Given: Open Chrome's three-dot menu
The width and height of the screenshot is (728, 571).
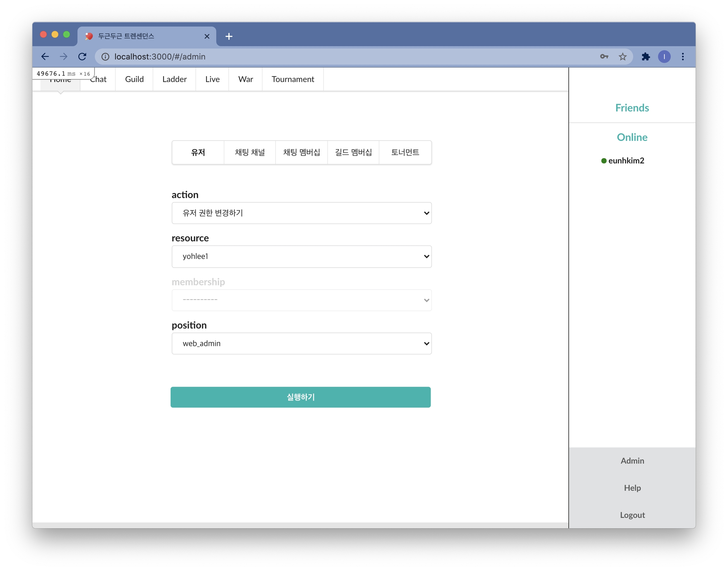Looking at the screenshot, I should tap(683, 57).
